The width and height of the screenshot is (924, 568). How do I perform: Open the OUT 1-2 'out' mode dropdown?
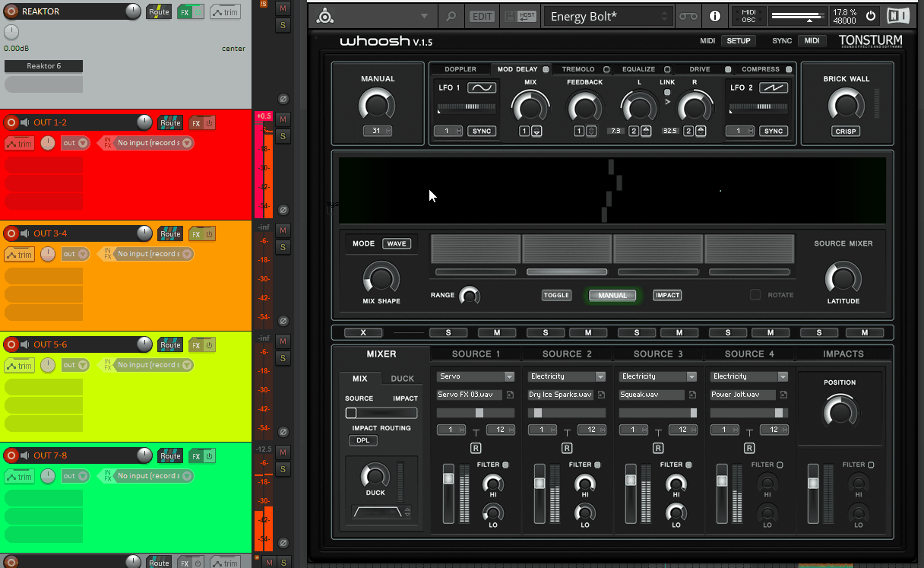[x=75, y=143]
